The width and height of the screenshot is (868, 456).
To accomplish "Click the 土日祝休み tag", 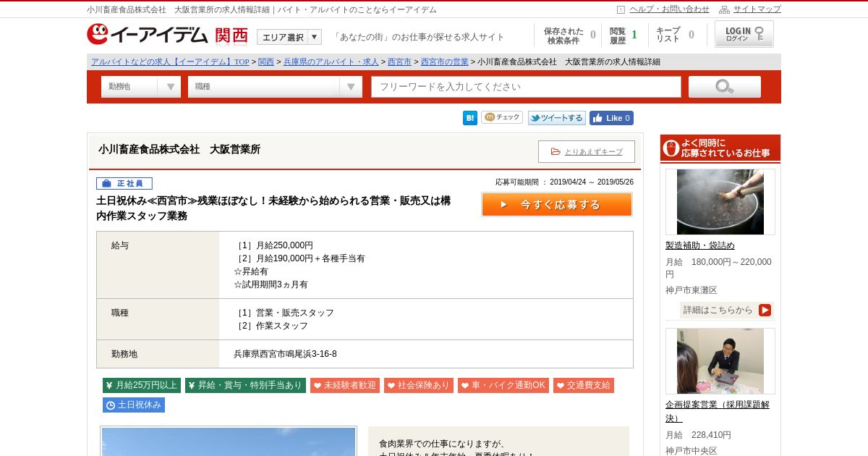I will tap(134, 405).
